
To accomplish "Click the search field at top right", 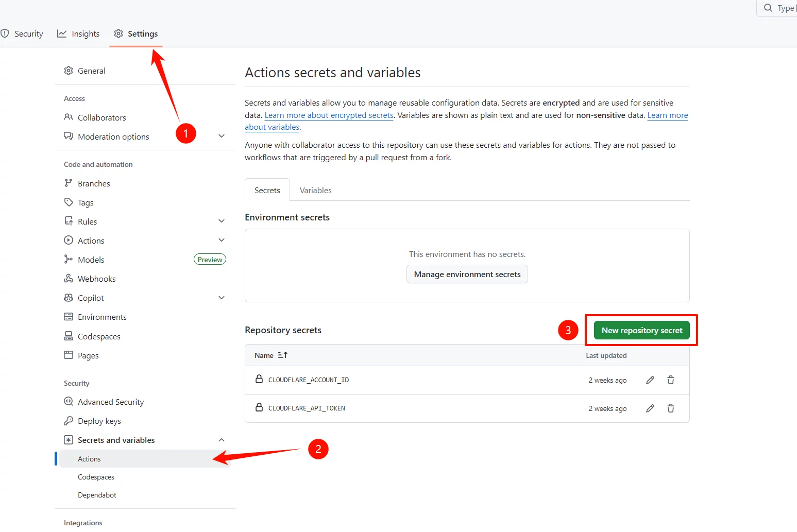I will click(x=781, y=8).
